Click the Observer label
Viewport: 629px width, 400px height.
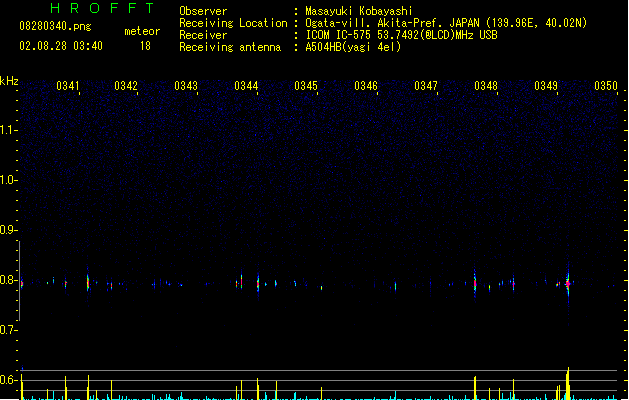click(203, 11)
